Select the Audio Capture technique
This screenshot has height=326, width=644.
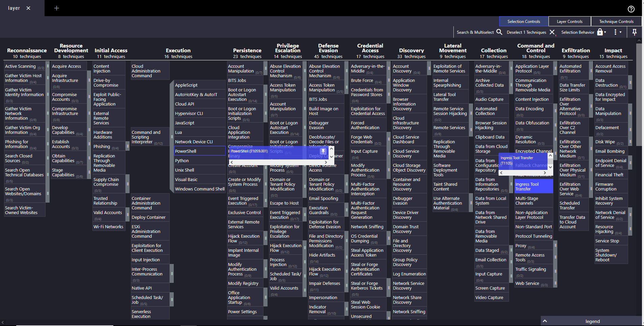click(x=491, y=99)
